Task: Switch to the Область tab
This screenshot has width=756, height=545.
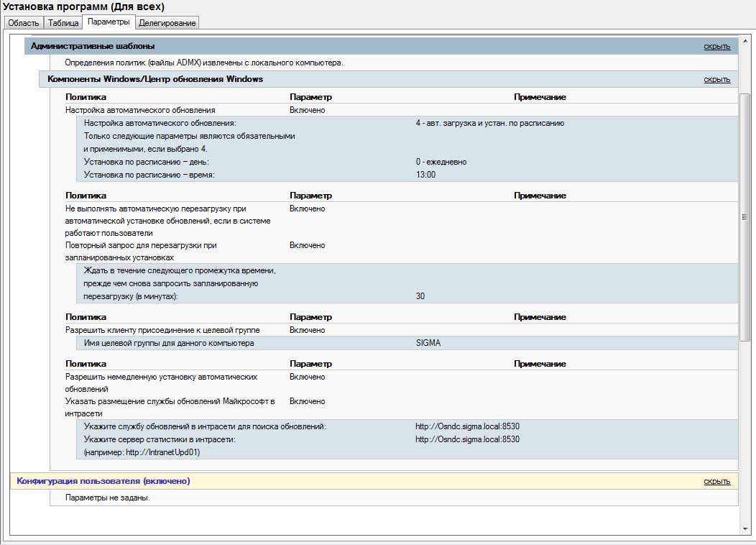Action: click(x=24, y=23)
